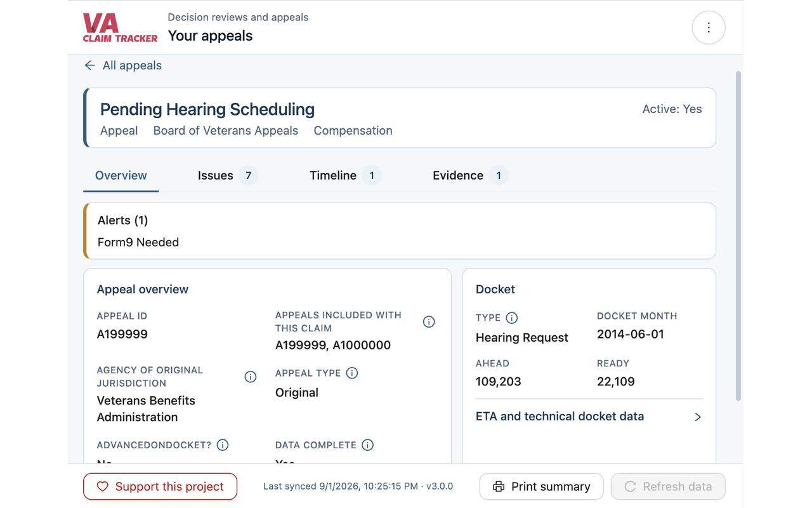Click the Veterans Benefits Administration value
This screenshot has height=508, width=812.
(x=146, y=409)
